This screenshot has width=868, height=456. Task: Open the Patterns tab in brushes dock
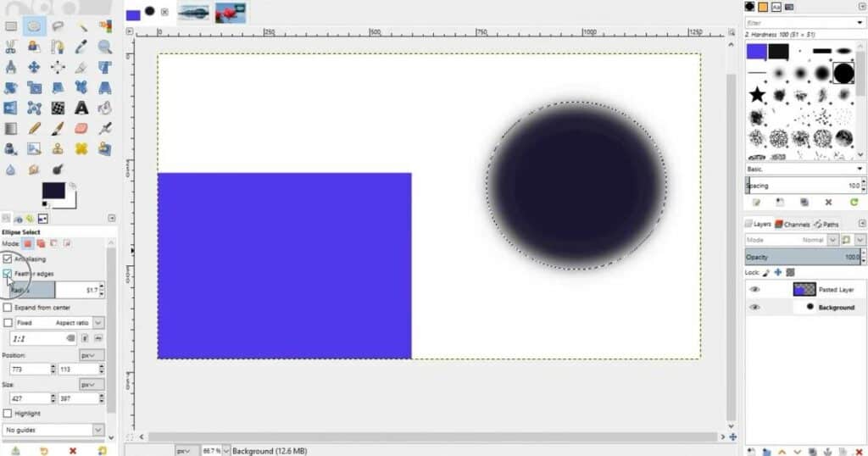point(763,7)
